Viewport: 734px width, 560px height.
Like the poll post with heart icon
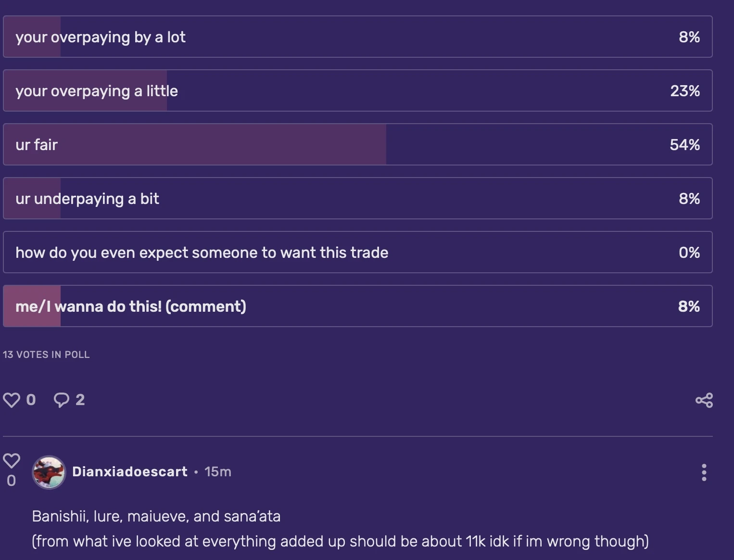(x=12, y=400)
